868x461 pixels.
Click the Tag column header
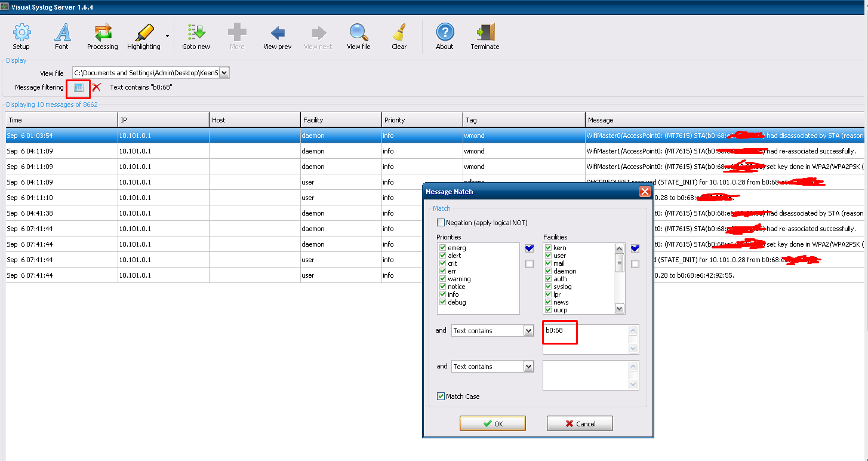[524, 119]
